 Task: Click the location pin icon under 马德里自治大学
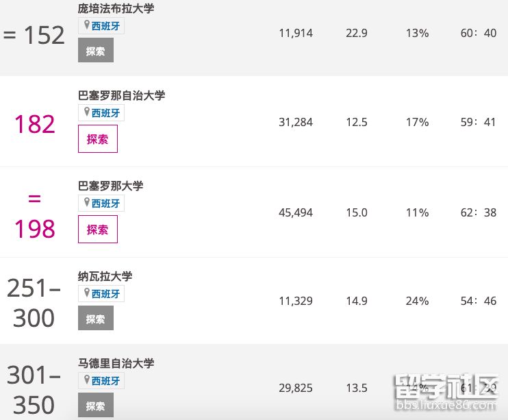[x=86, y=380]
